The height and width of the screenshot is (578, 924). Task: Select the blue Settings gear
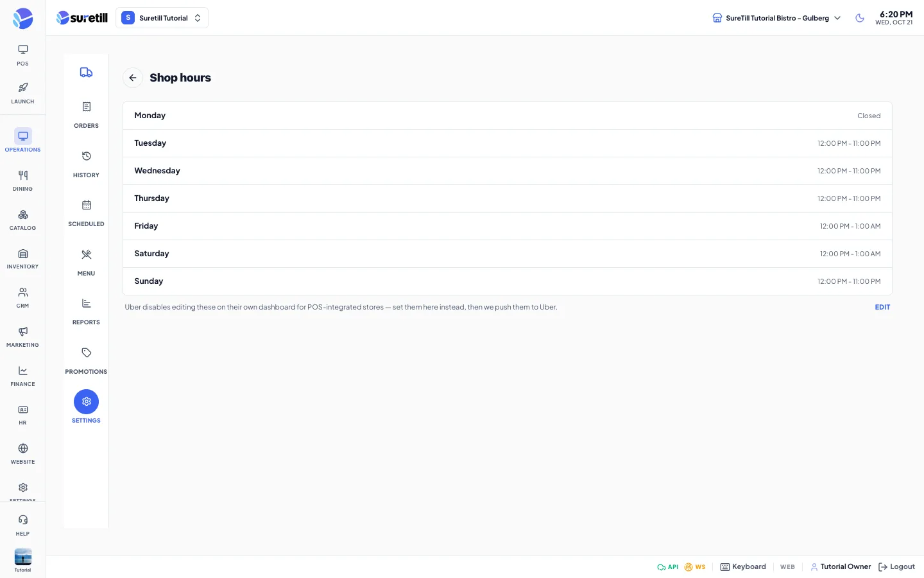coord(86,402)
